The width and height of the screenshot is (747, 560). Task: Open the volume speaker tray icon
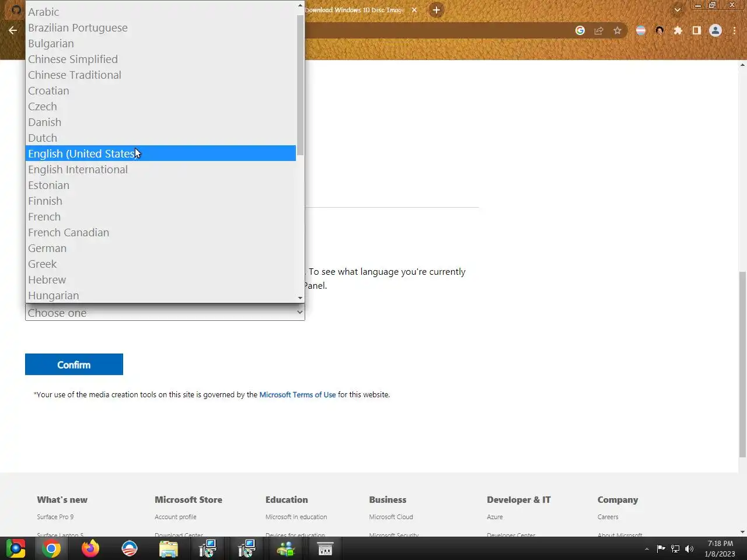tap(689, 548)
